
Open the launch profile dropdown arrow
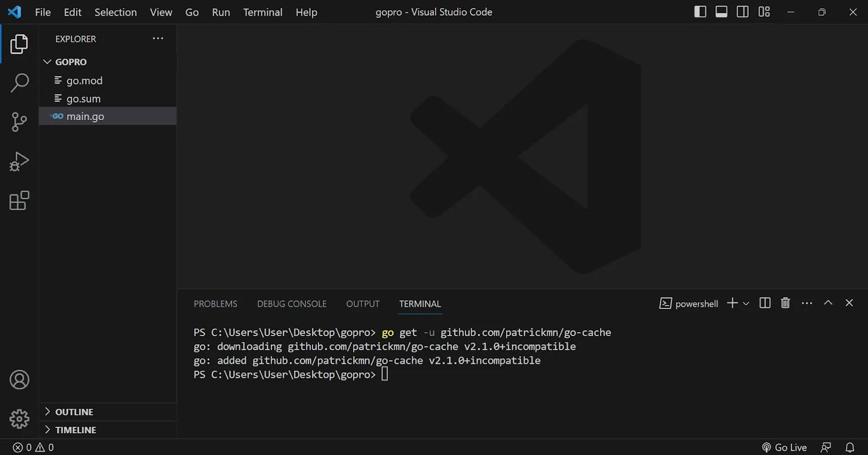746,304
